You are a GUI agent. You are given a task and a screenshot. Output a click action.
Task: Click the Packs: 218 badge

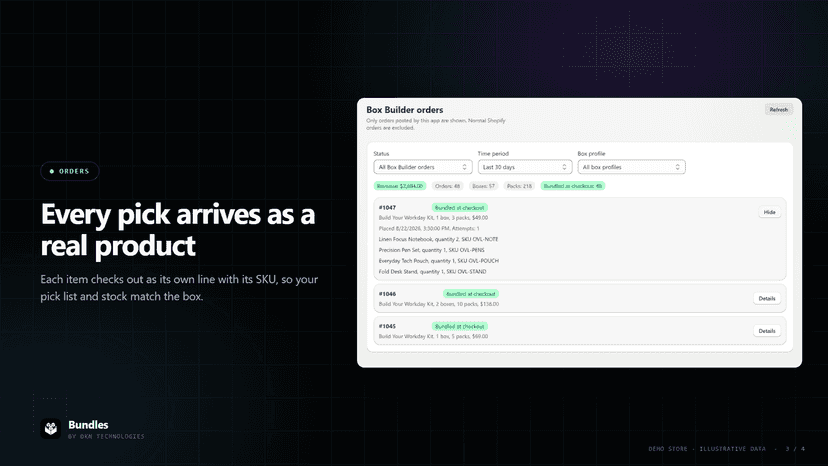click(x=519, y=186)
